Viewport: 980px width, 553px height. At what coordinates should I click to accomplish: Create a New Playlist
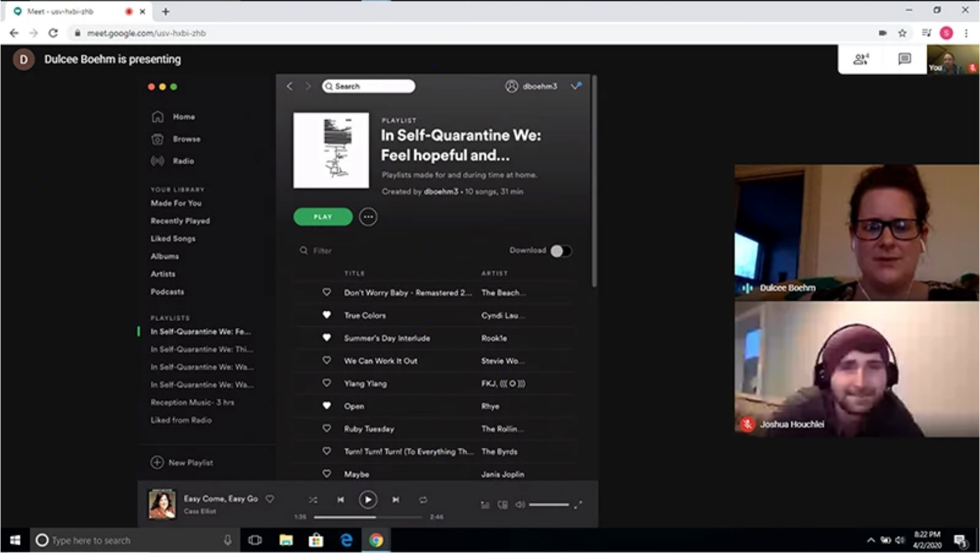[182, 463]
